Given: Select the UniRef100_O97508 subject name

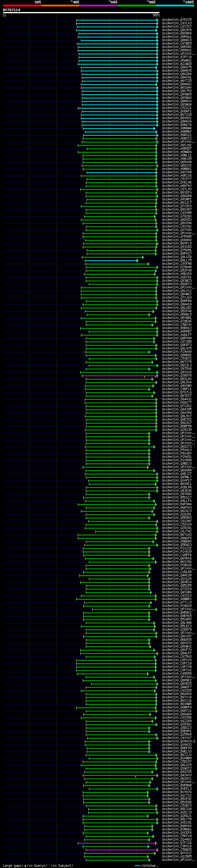Looking at the screenshot, I should [x=177, y=369].
